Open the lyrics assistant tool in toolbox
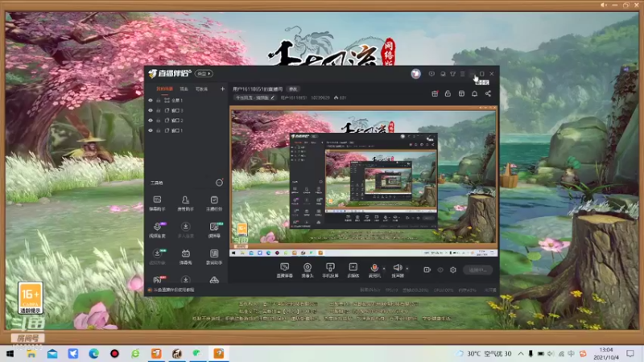Screen dimensions: 644x362 [x=214, y=257]
